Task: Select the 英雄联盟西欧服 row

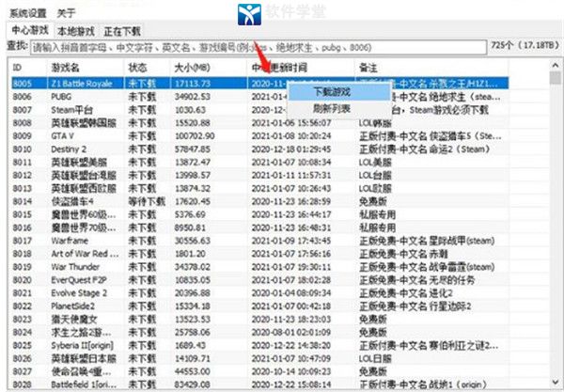Action: (259, 188)
